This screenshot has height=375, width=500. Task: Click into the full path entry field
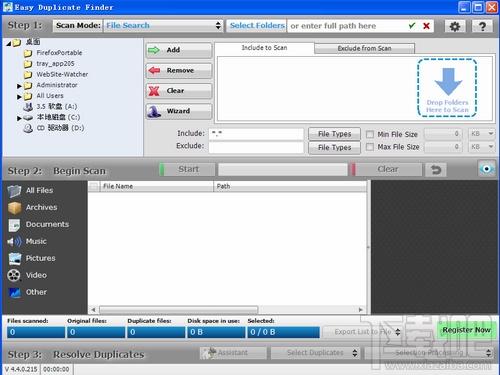347,26
